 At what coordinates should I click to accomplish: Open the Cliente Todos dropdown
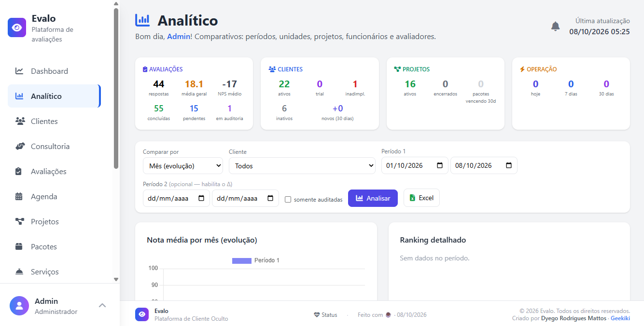(x=302, y=165)
